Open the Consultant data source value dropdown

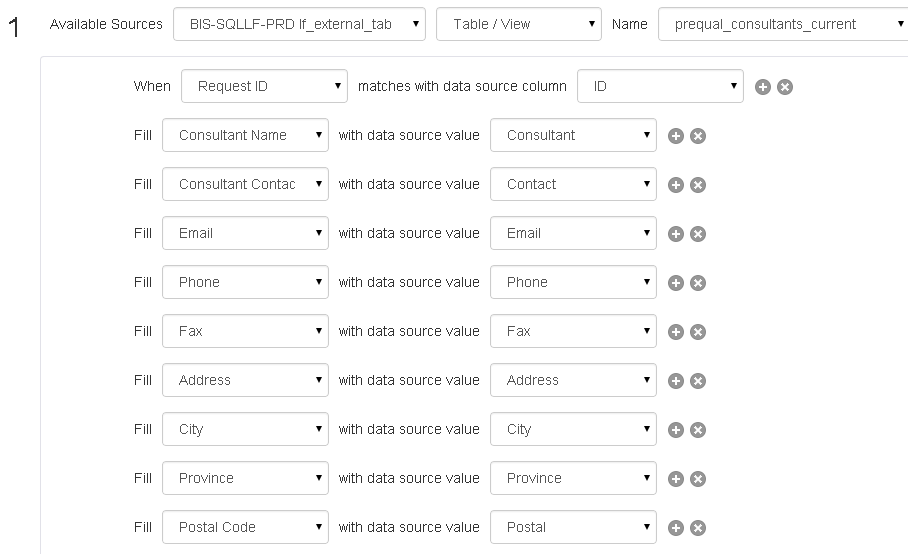point(573,135)
